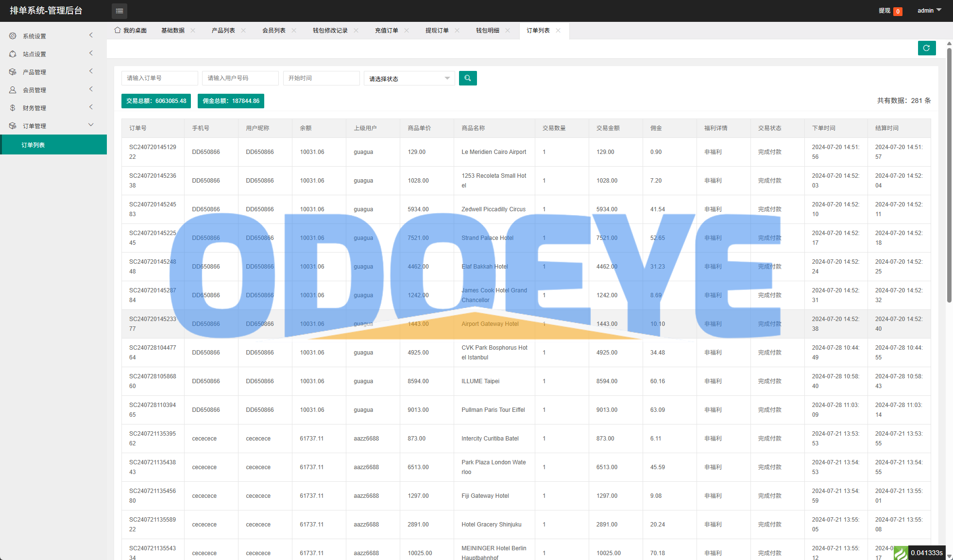Click the 财务管理 dollar icon in sidebar
Image resolution: width=953 pixels, height=560 pixels.
coord(13,108)
